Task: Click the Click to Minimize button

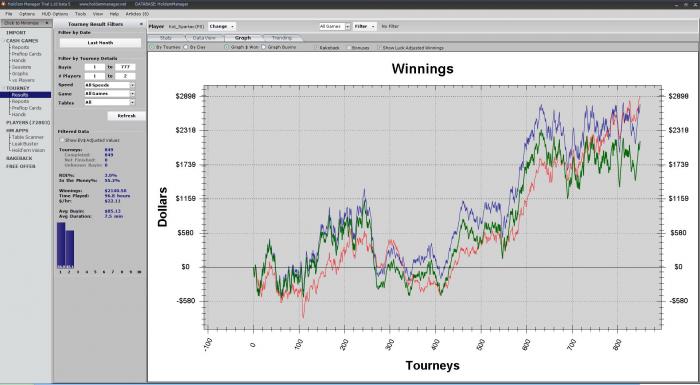Action: click(x=26, y=23)
